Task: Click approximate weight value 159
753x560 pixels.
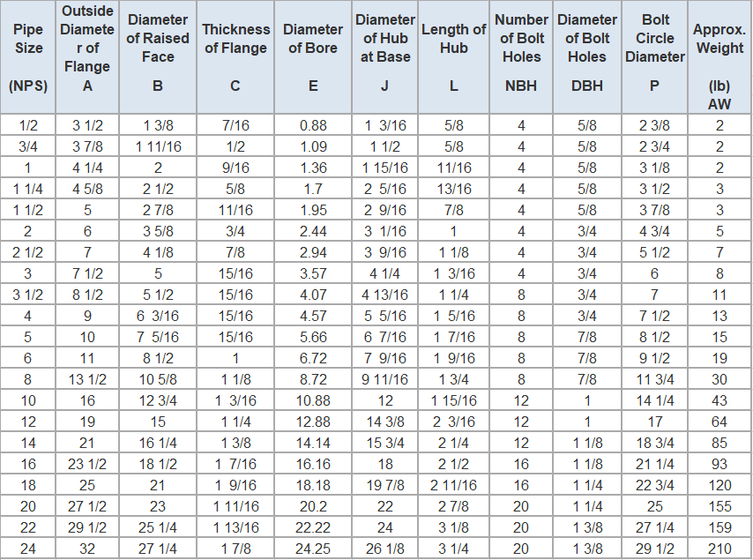Action: pyautogui.click(x=719, y=526)
